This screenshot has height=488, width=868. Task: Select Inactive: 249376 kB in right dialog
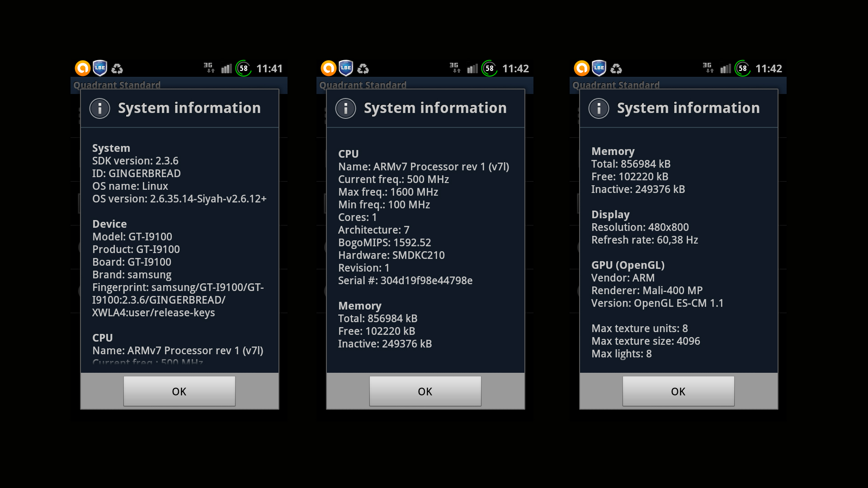point(638,189)
